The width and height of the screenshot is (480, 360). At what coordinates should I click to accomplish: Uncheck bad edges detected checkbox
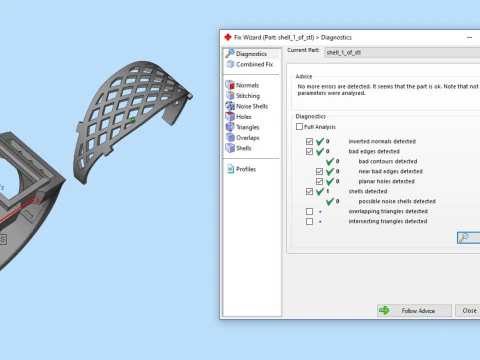tap(309, 151)
